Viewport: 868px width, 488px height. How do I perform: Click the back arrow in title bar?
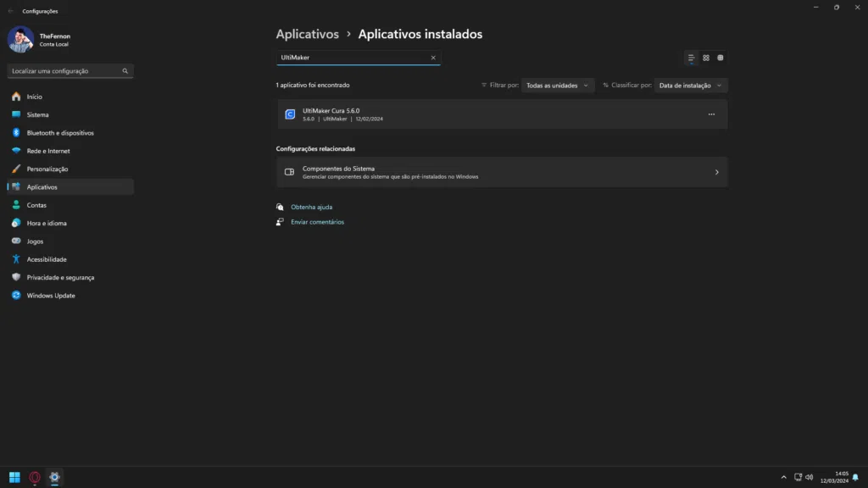(10, 11)
